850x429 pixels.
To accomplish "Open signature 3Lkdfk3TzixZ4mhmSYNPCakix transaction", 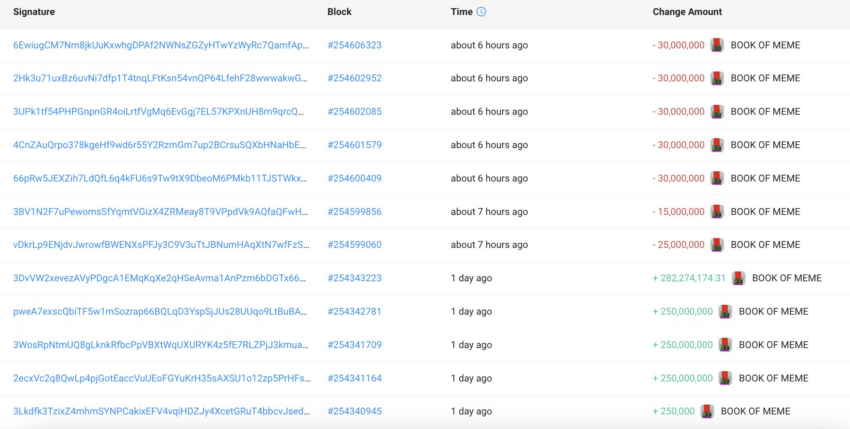I will pos(162,412).
